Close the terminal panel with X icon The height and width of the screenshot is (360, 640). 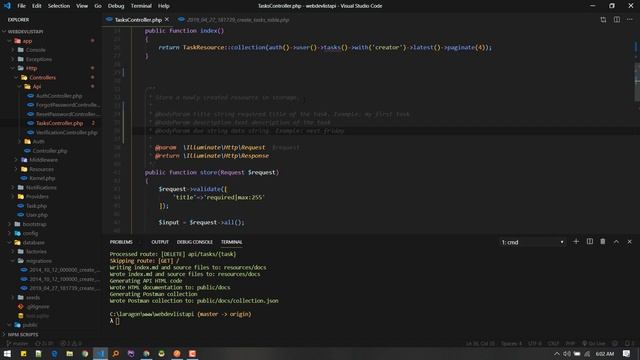coord(629,242)
